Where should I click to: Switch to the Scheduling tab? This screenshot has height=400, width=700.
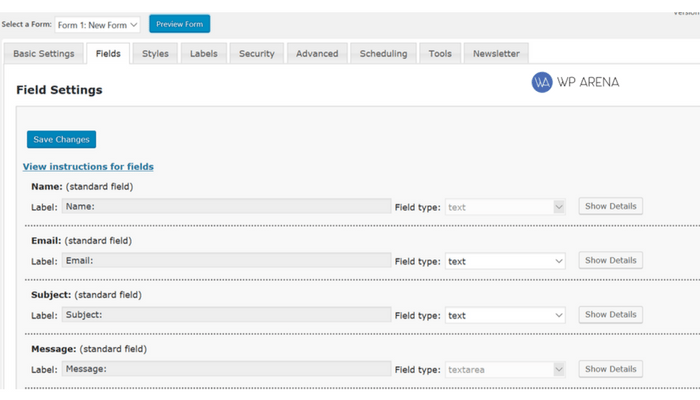383,54
